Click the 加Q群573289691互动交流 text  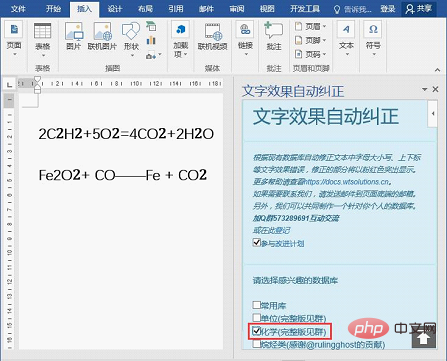pos(296,218)
